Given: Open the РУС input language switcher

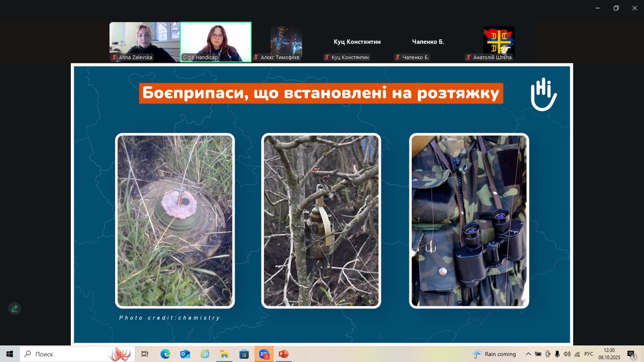Looking at the screenshot, I should (589, 354).
